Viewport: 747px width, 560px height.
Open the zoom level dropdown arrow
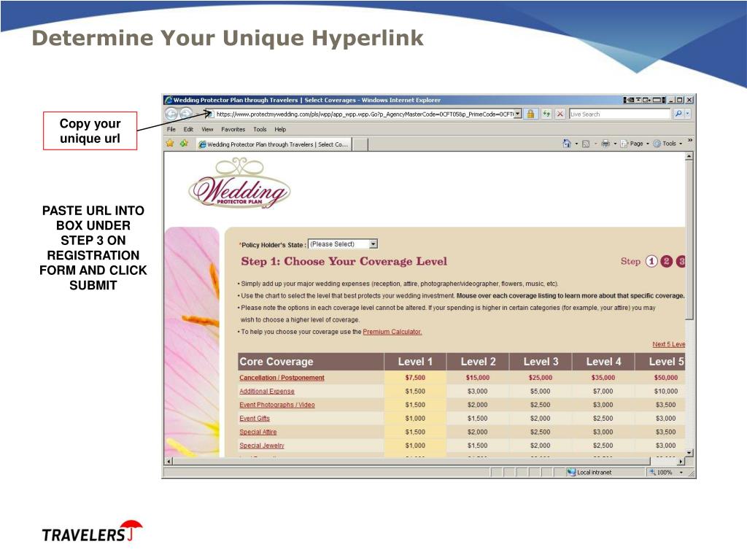[x=681, y=472]
